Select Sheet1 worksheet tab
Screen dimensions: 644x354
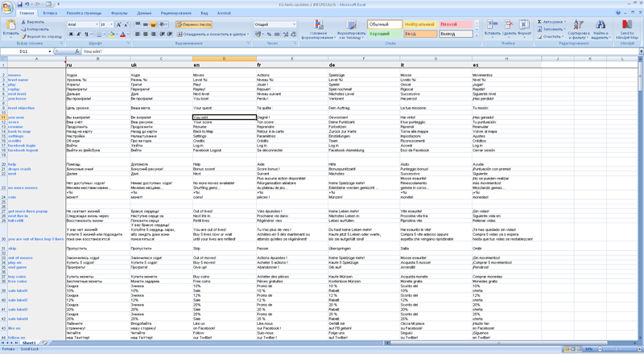pyautogui.click(x=29, y=343)
